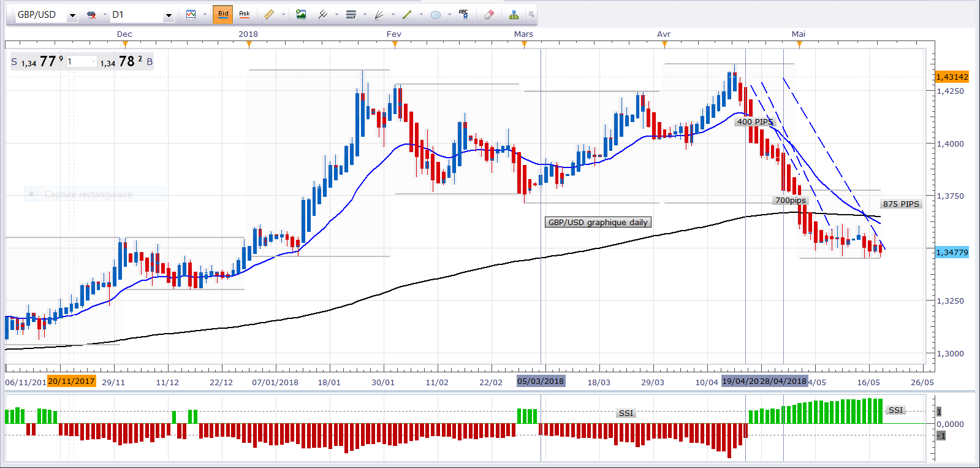Click the trade quantity input field
Screen dimensions: 980x468
[x=81, y=61]
